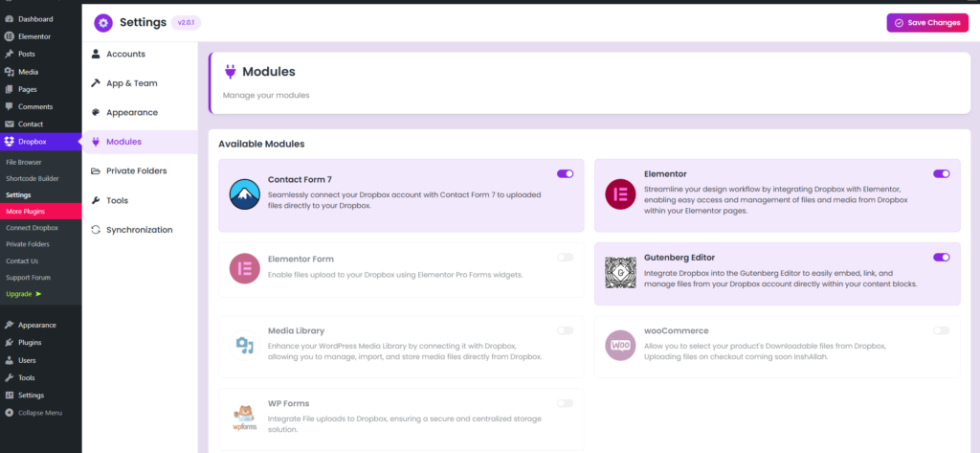Switch to the Synchronization tab
This screenshot has width=980, height=453.
(x=140, y=230)
